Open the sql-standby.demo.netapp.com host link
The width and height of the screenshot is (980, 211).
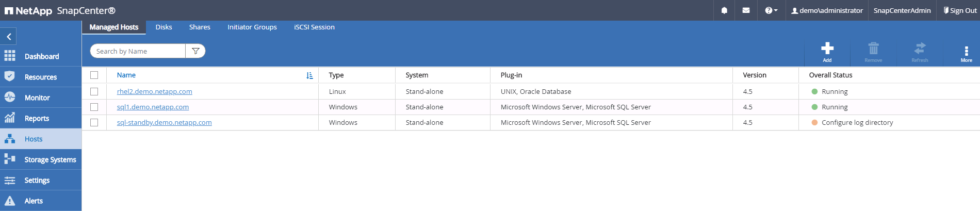click(164, 122)
